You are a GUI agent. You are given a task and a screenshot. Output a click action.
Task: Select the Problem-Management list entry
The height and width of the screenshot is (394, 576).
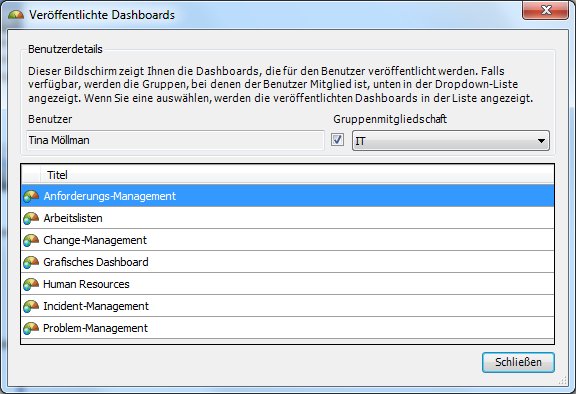click(288, 328)
